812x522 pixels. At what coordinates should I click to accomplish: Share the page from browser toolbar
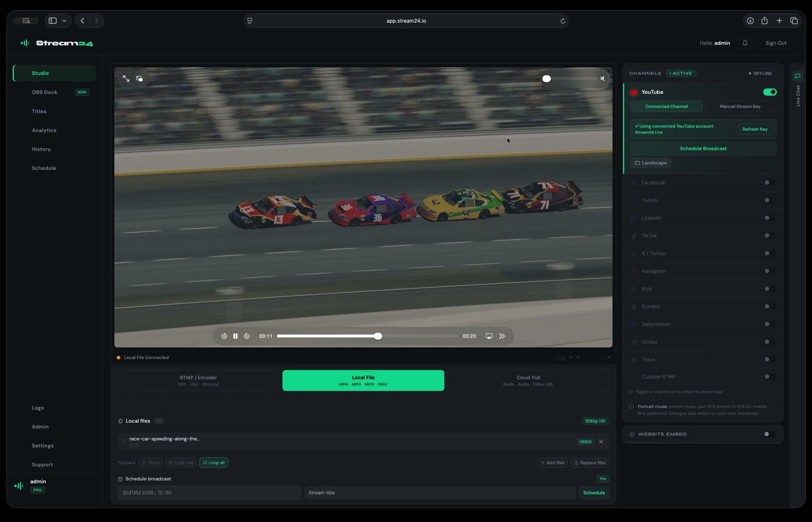(765, 21)
